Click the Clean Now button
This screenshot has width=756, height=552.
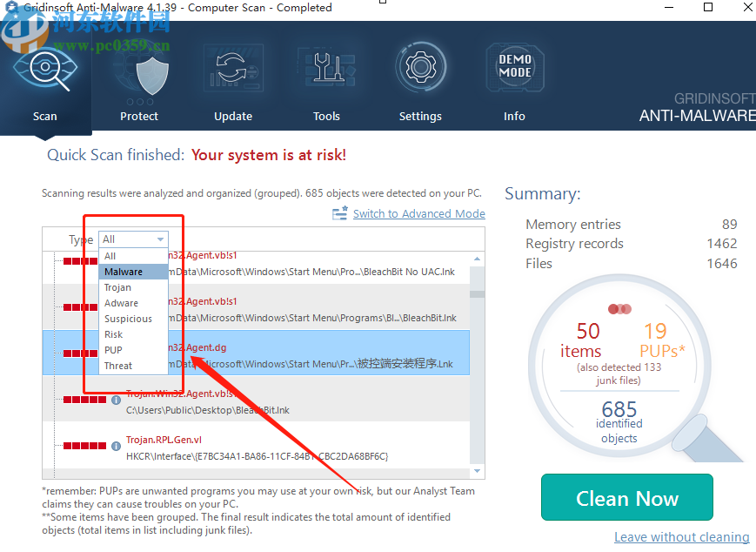click(626, 497)
